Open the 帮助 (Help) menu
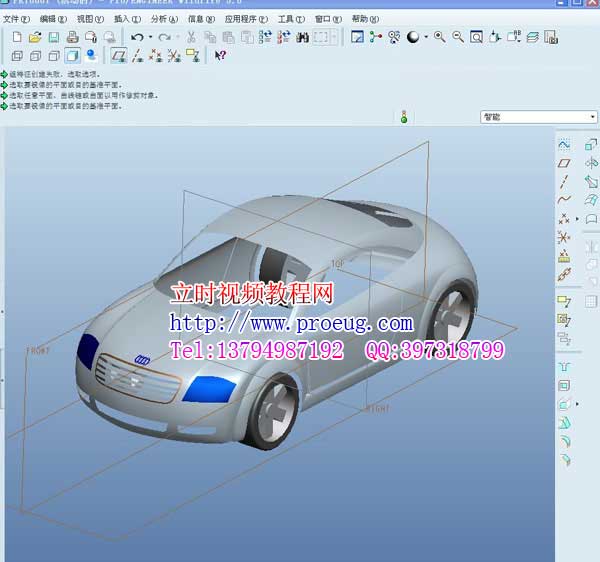Screen dimensions: 600x562 point(365,19)
